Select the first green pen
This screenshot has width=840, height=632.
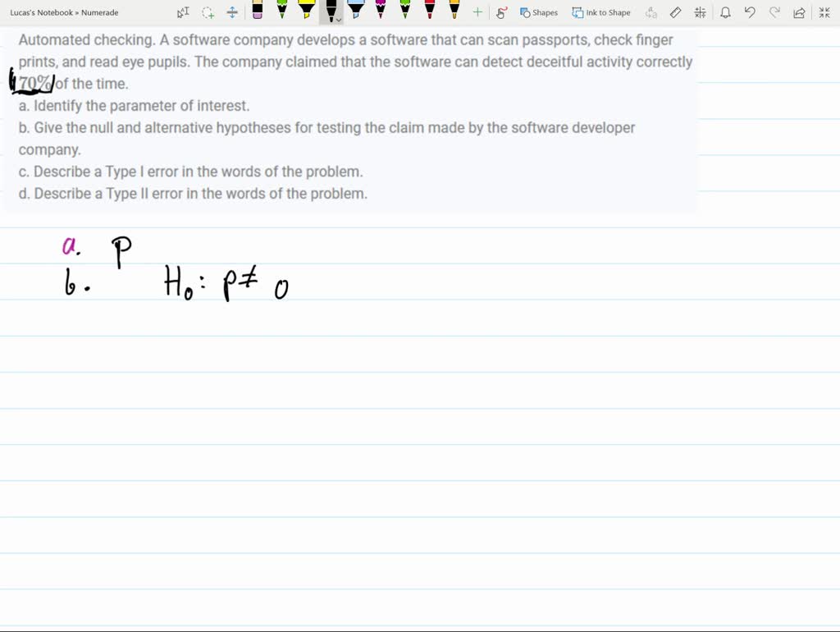282,10
